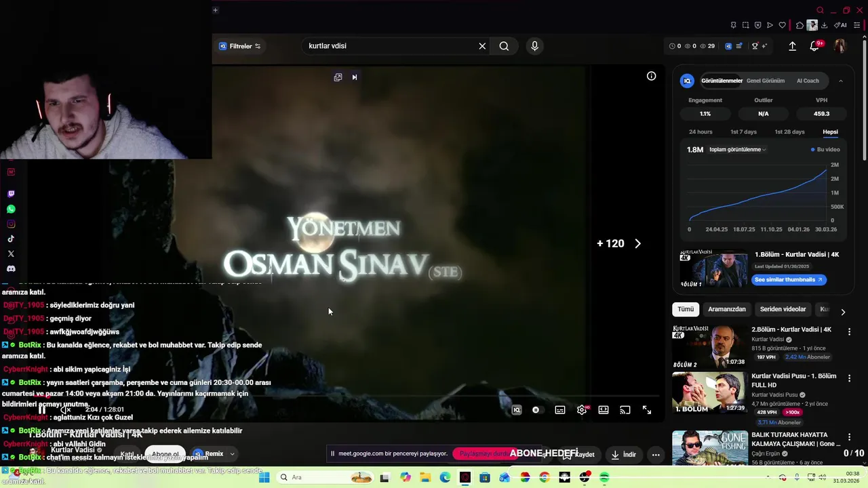Select the '24 hours' chart range

(x=701, y=131)
